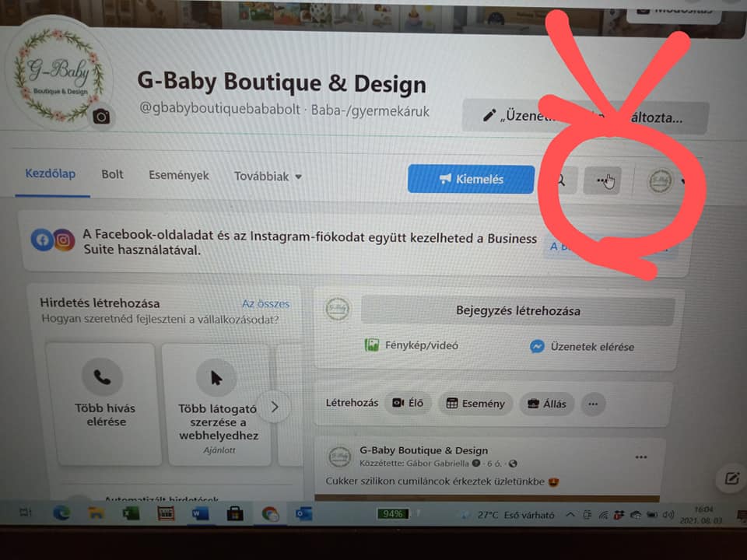Select the Több hívás elérése card

104,404
